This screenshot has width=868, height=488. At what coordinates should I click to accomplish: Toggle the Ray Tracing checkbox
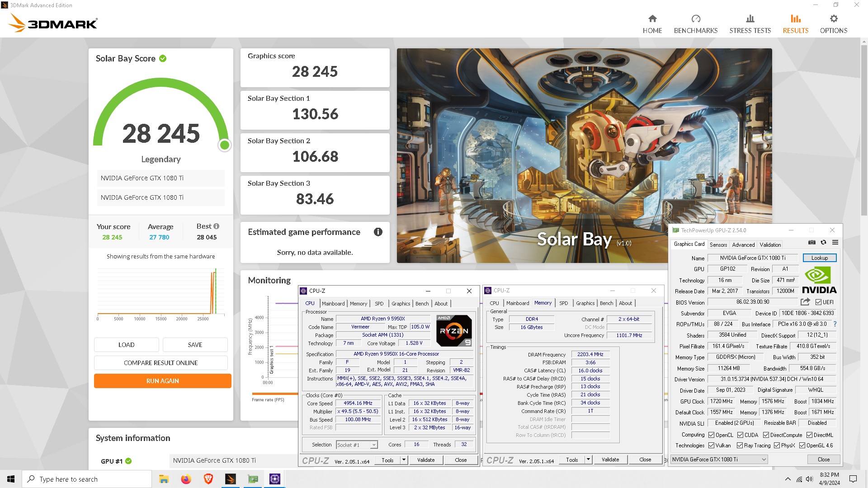click(740, 446)
